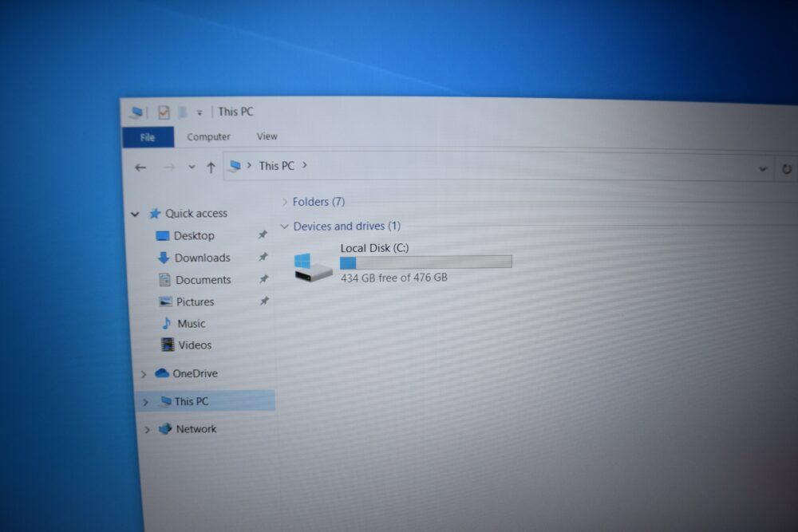Viewport: 798px width, 532px height.
Task: Collapse the Quick access tree node
Action: tap(135, 214)
